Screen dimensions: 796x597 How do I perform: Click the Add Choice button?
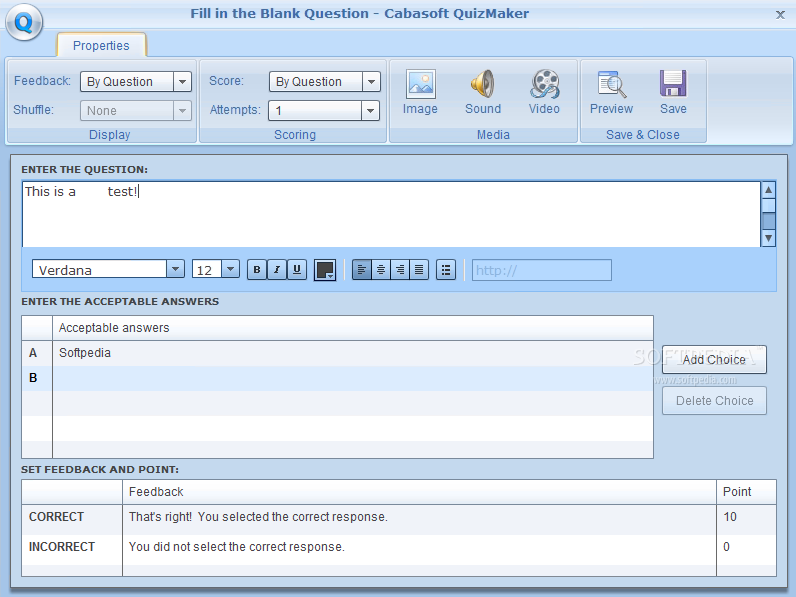pyautogui.click(x=714, y=359)
